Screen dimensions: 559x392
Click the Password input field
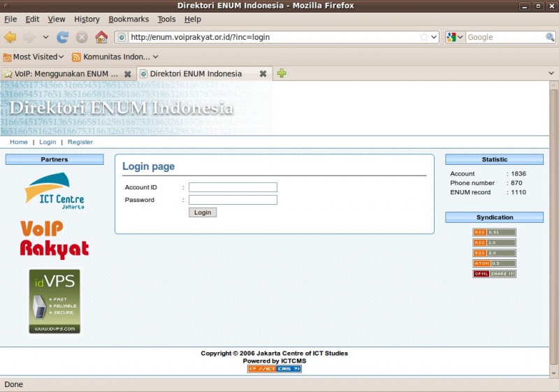coord(233,200)
